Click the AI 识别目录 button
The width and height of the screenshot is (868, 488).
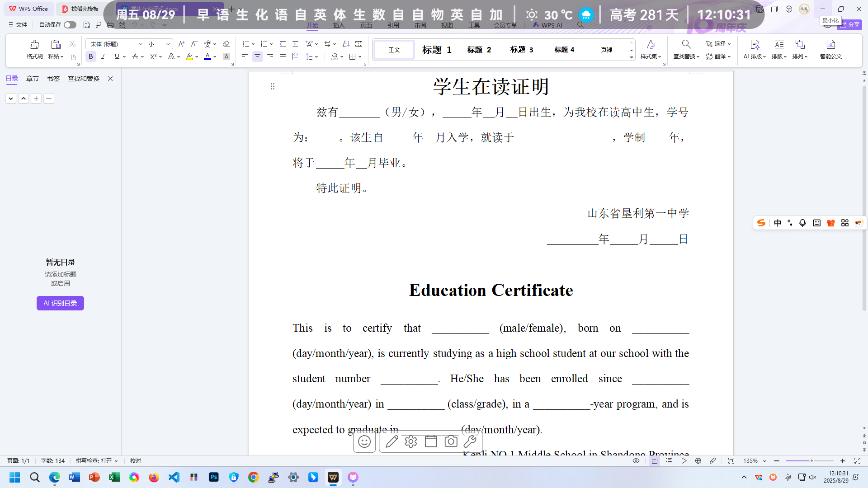(x=60, y=303)
